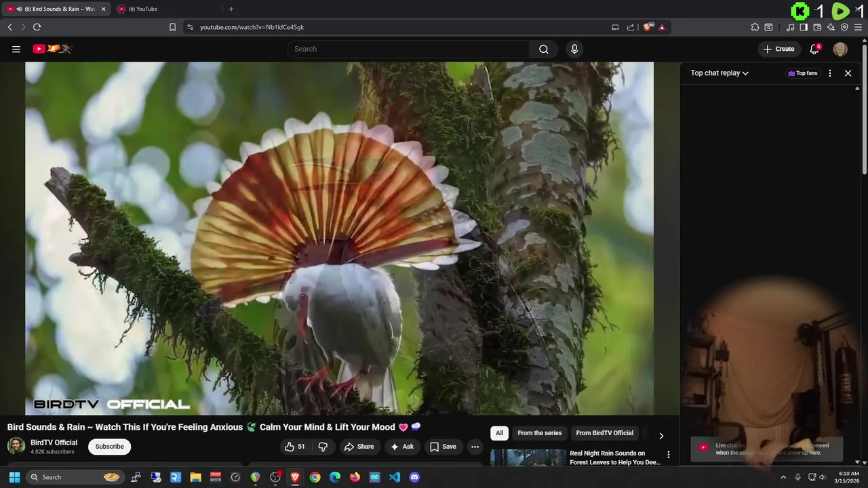Expand the Top chat replay dropdown

point(719,73)
